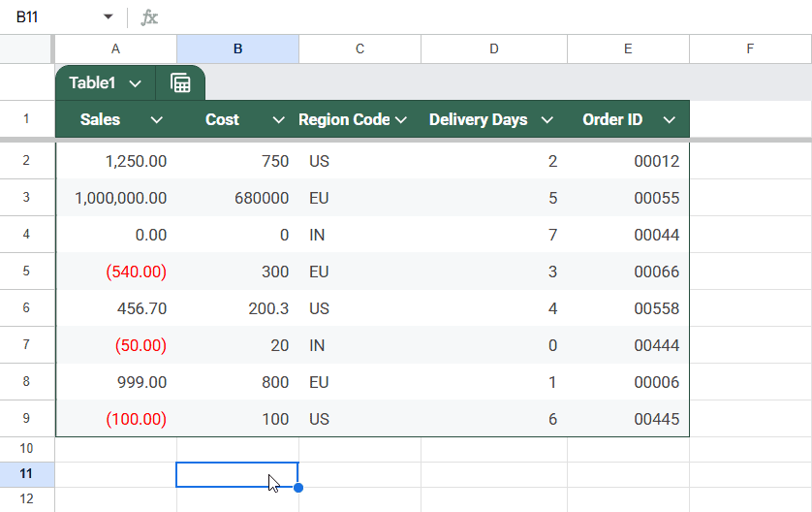Select row 2 header

click(26, 161)
